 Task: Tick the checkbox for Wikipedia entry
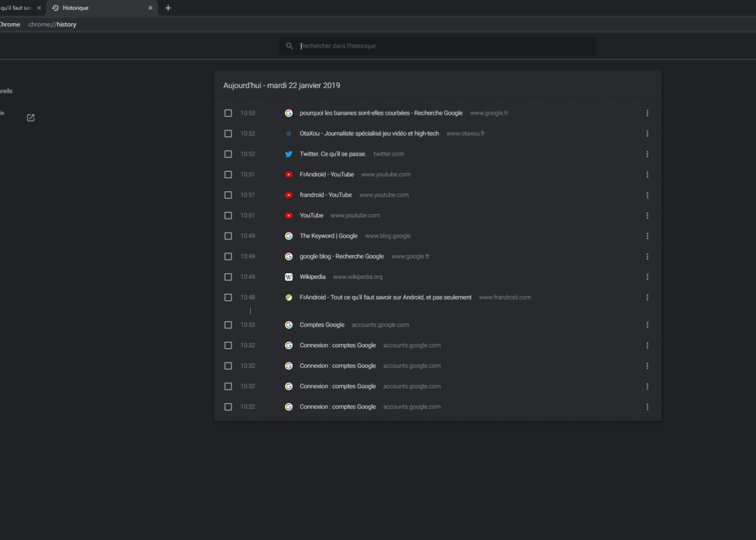click(228, 277)
